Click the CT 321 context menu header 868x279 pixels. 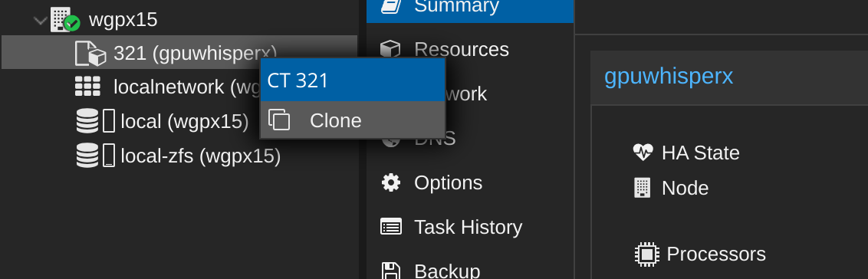353,80
